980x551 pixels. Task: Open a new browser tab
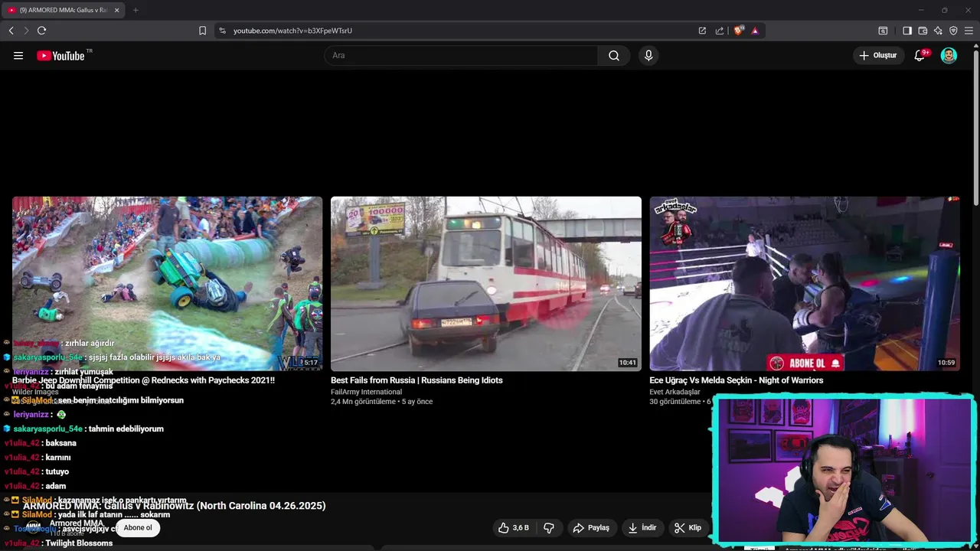coord(136,10)
